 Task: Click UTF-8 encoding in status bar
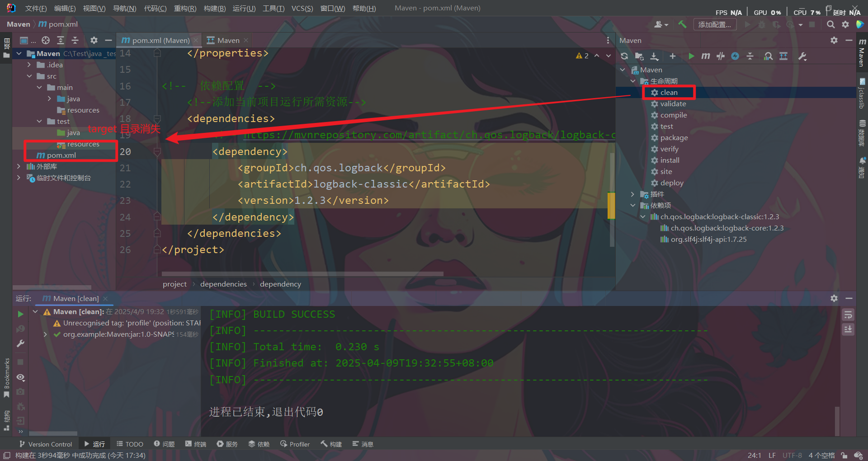pyautogui.click(x=792, y=455)
